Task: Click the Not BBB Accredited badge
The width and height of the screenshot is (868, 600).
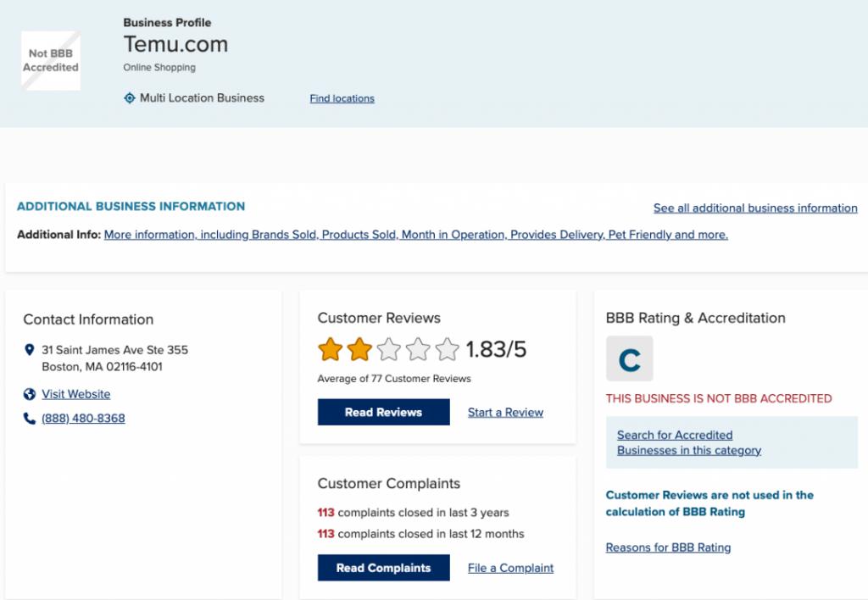Action: tap(50, 60)
